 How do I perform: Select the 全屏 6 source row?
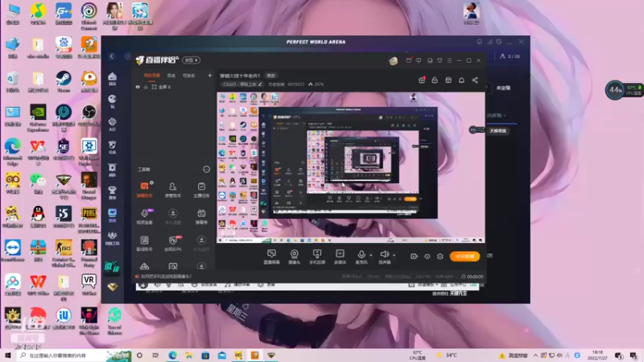tap(174, 87)
